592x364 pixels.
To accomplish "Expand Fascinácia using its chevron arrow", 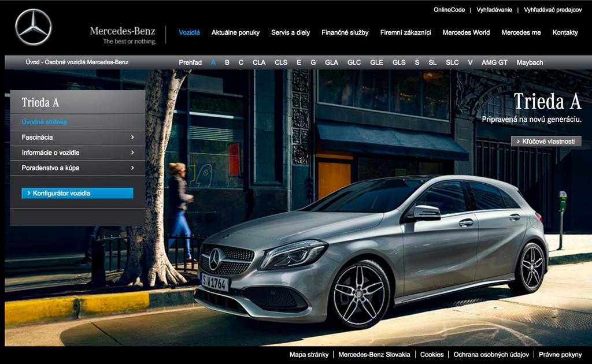I will (x=132, y=138).
